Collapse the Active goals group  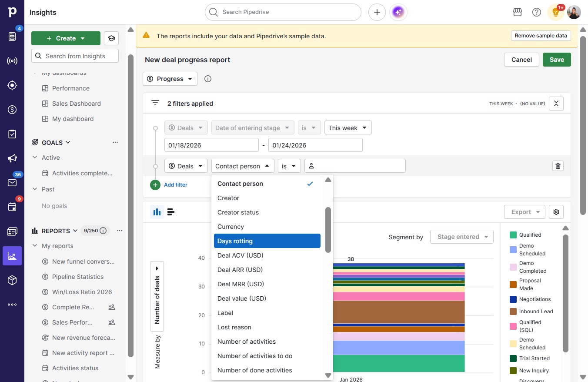coord(35,157)
